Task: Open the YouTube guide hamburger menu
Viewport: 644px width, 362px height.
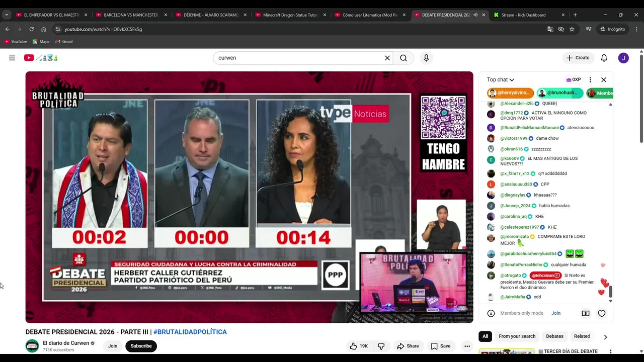Action: pos(12,58)
